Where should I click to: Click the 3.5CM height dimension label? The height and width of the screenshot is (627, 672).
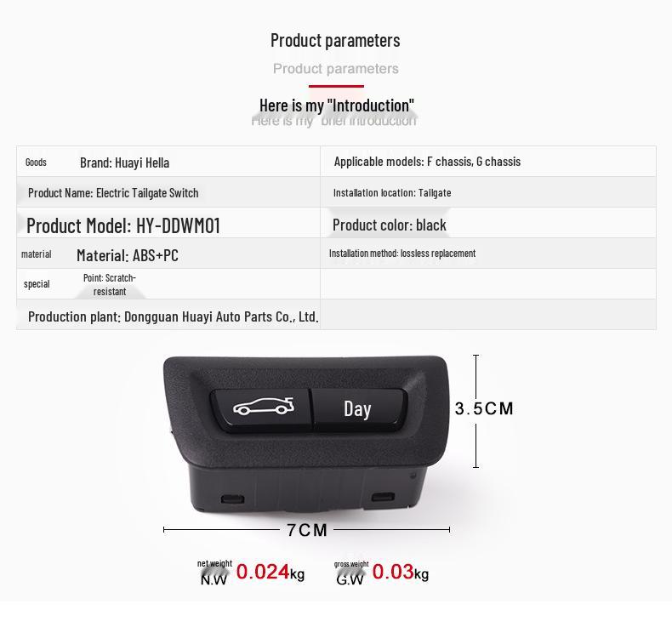484,408
